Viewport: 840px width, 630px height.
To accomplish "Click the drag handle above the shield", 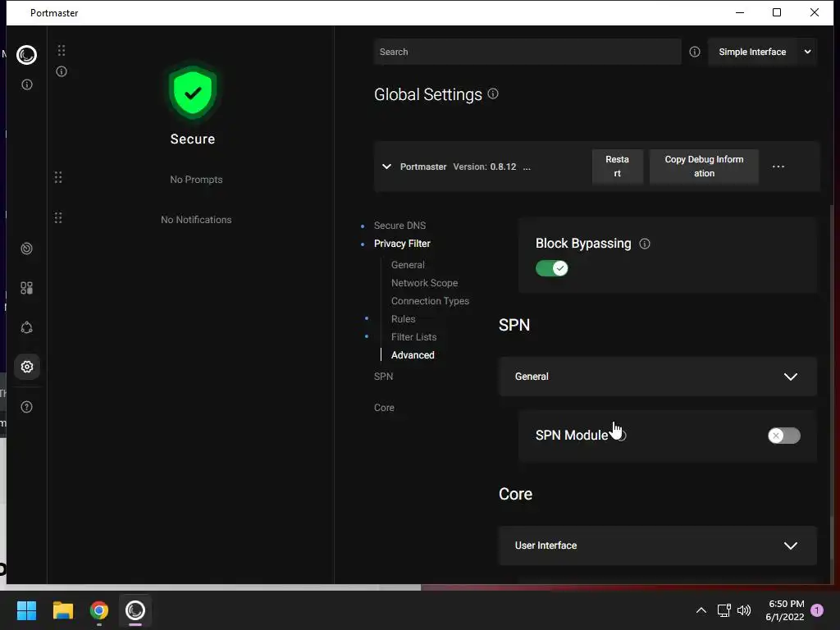I will 62,50.
